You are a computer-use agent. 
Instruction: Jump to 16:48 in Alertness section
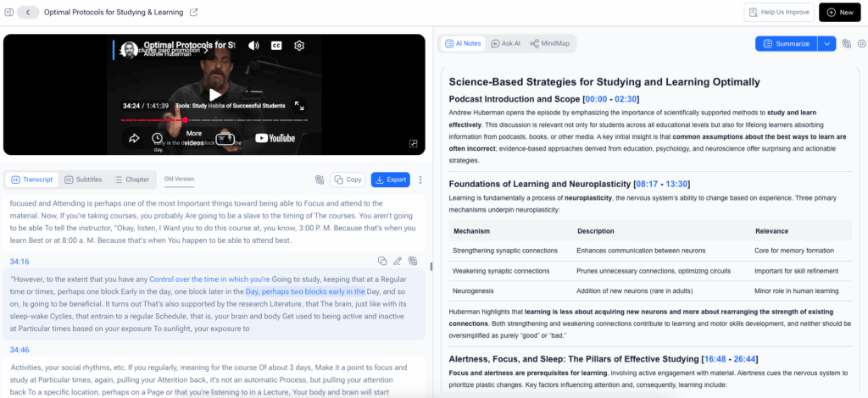pyautogui.click(x=715, y=359)
